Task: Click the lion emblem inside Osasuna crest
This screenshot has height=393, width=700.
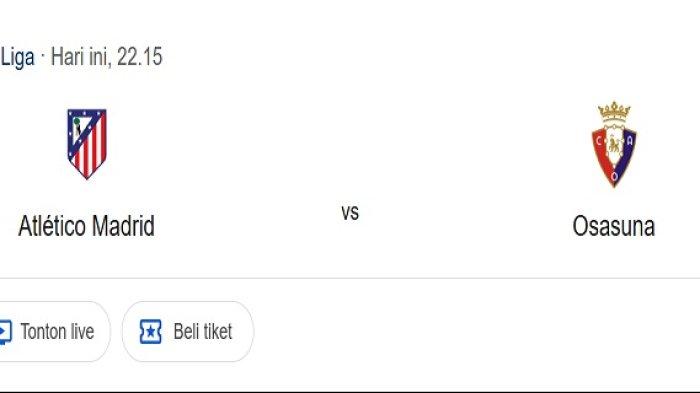Action: 614,145
